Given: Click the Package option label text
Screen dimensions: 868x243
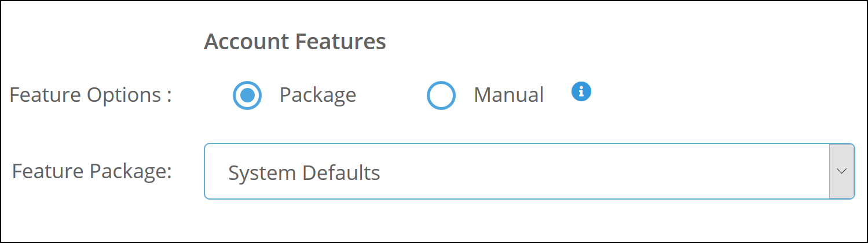Looking at the screenshot, I should click(x=317, y=95).
